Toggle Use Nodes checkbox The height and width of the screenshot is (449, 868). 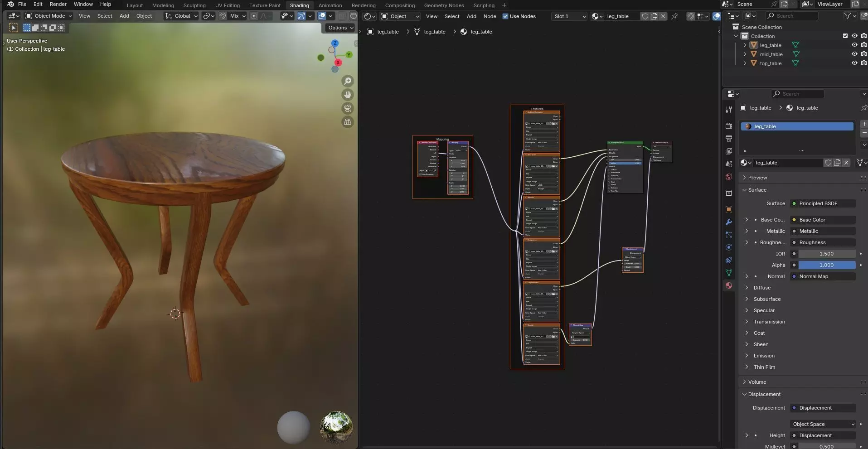click(505, 16)
